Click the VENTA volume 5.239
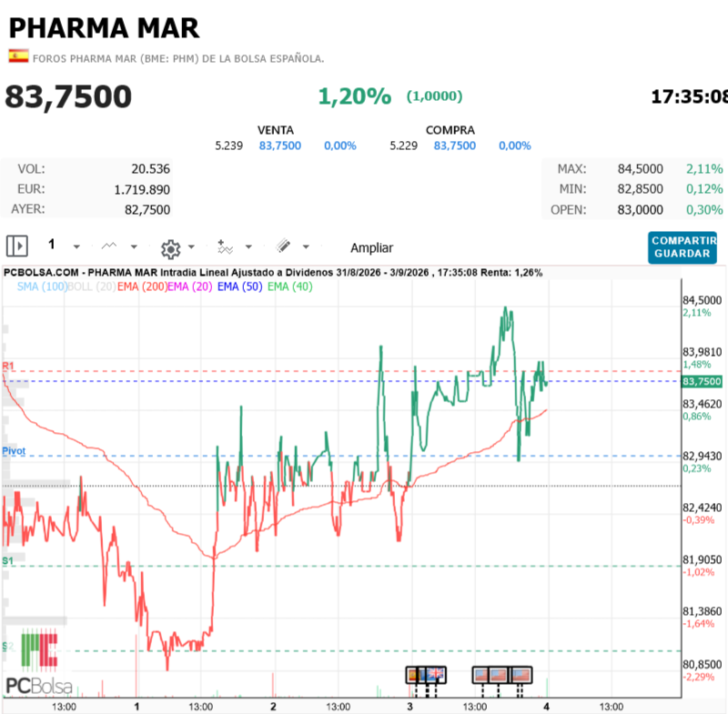 (228, 146)
